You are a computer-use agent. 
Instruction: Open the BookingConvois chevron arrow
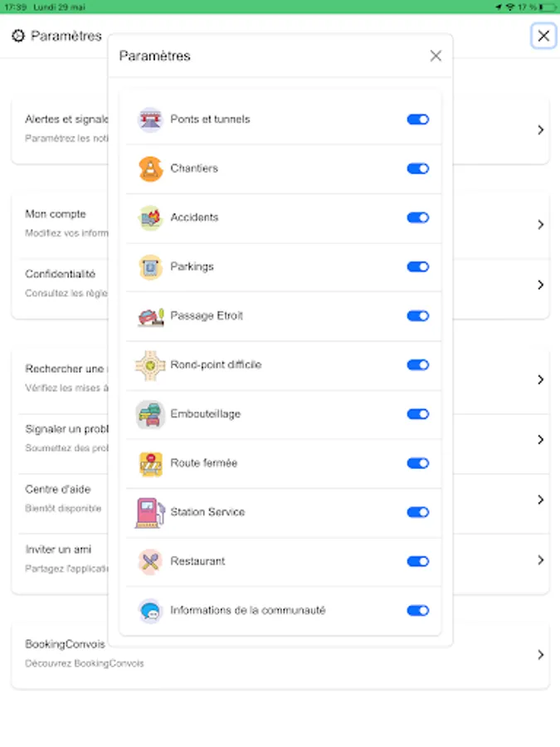(540, 655)
